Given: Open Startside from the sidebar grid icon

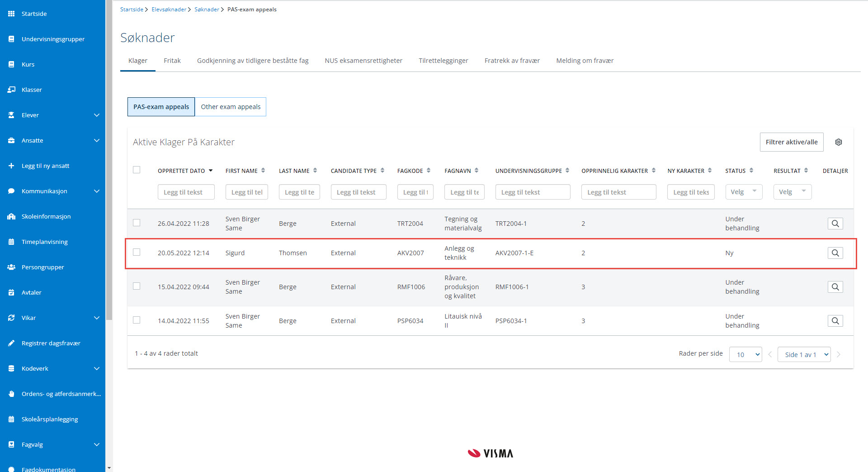Looking at the screenshot, I should click(x=11, y=14).
